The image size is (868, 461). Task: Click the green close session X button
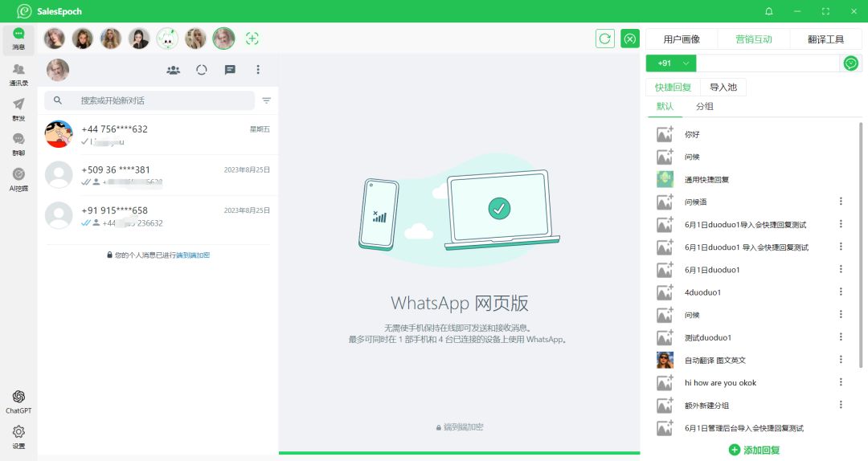(x=630, y=39)
